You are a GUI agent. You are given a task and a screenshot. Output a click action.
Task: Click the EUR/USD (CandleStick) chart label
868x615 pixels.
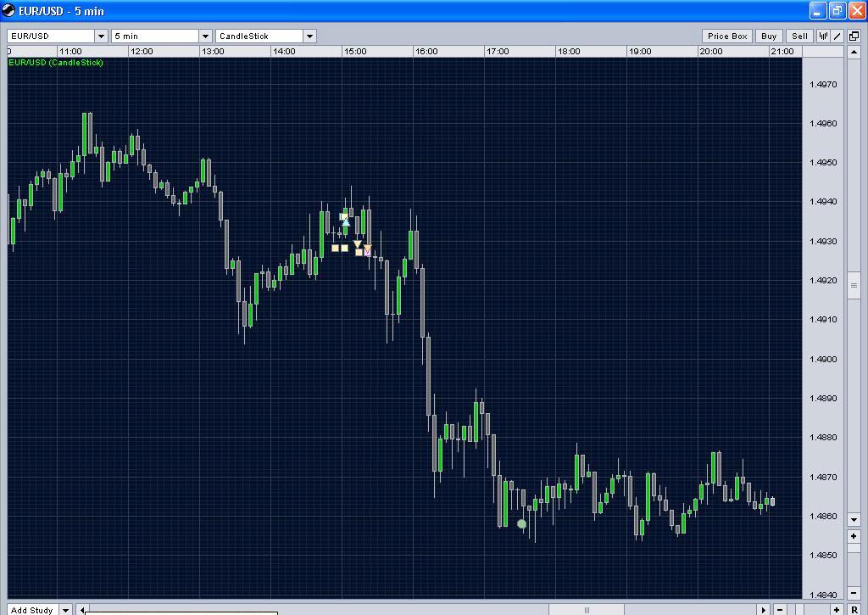tap(56, 63)
